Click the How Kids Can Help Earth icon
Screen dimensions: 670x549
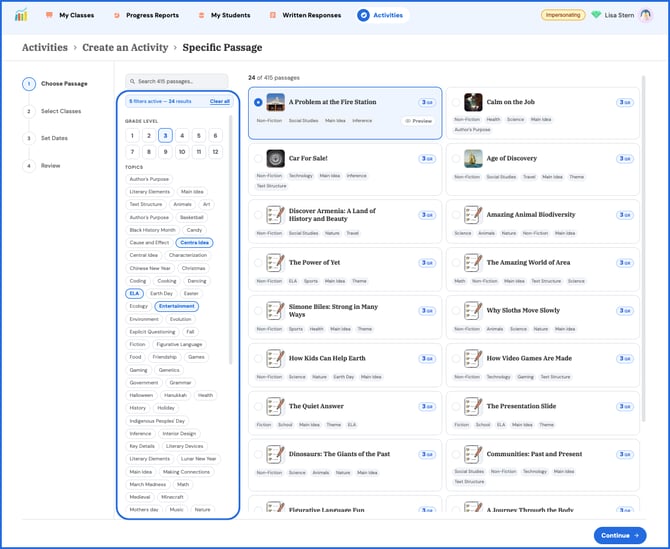[276, 358]
